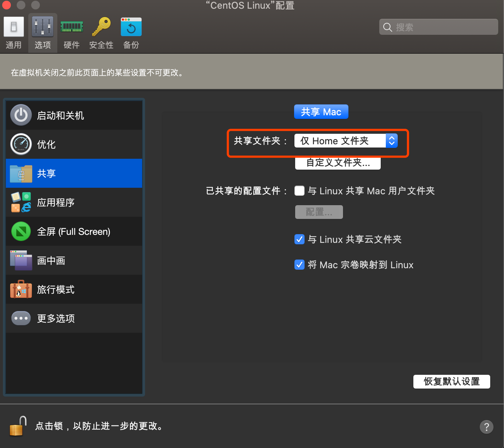Click the suitcase icon for 旅行模式
504x448 pixels.
21,289
